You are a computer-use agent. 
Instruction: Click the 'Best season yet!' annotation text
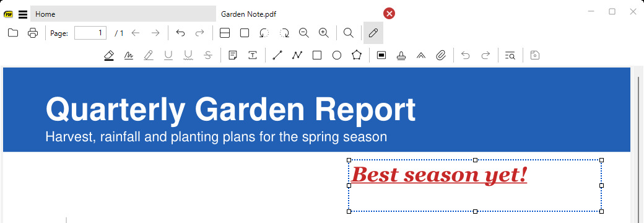(439, 175)
